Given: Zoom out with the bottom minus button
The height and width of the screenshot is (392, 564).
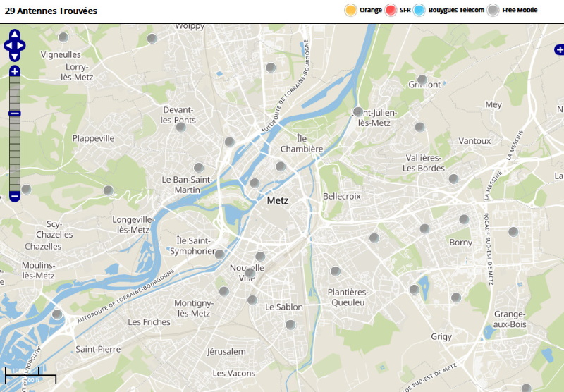Looking at the screenshot, I should [14, 196].
